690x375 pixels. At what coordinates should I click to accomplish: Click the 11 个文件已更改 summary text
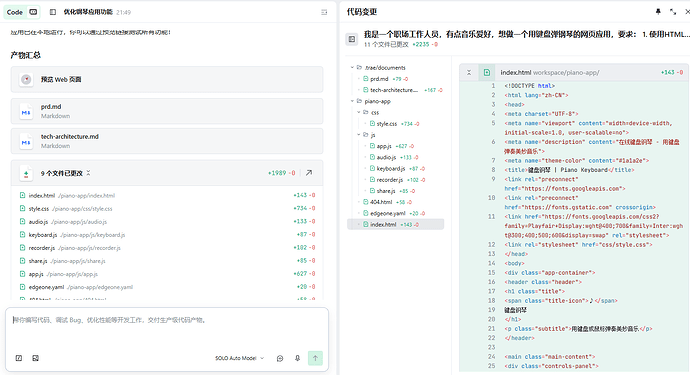386,44
